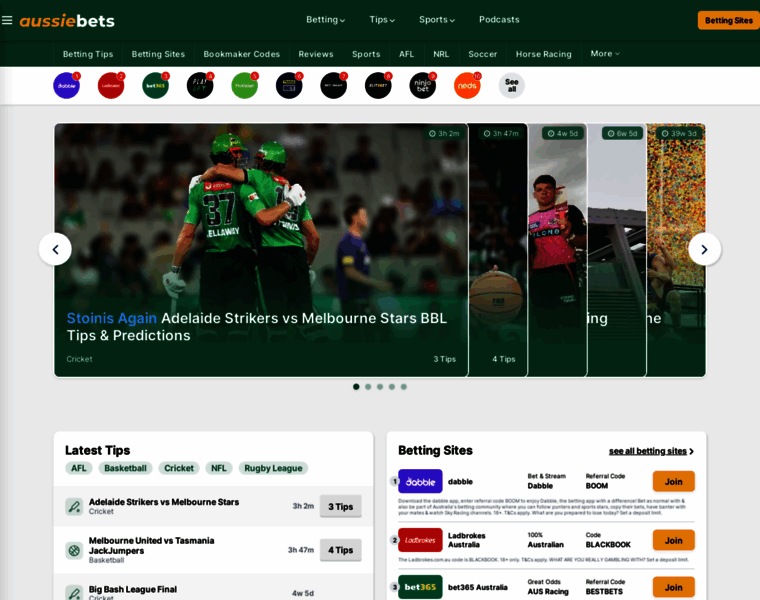760x600 pixels.
Task: Open the EliteBet circle icon
Action: (x=379, y=86)
